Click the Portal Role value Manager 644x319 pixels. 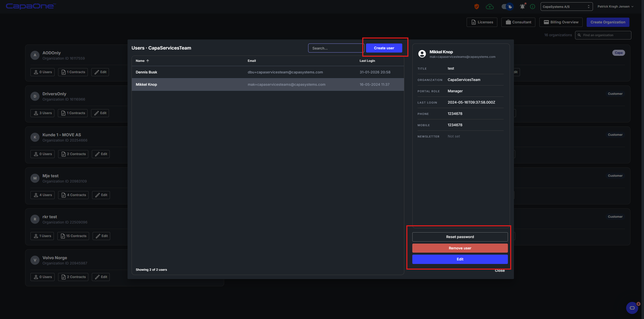point(455,91)
